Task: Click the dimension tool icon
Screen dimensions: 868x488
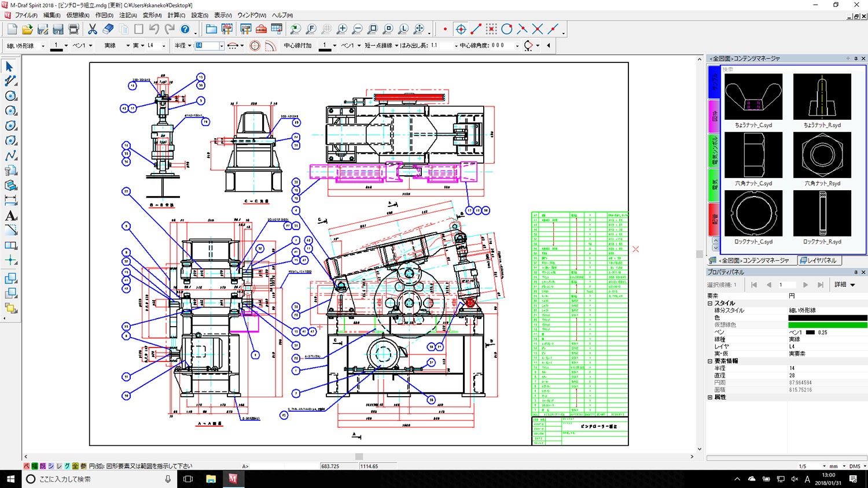Action: tap(10, 201)
